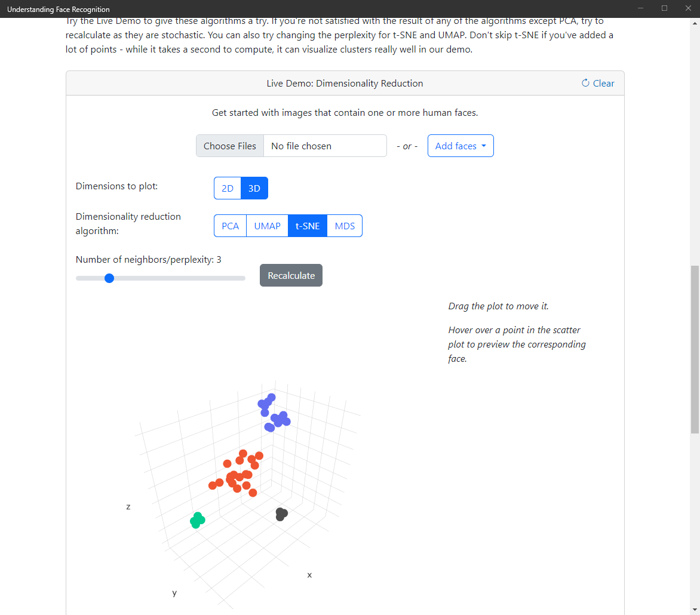Select the t-SNE algorithm option
Image resolution: width=700 pixels, height=615 pixels.
point(308,226)
